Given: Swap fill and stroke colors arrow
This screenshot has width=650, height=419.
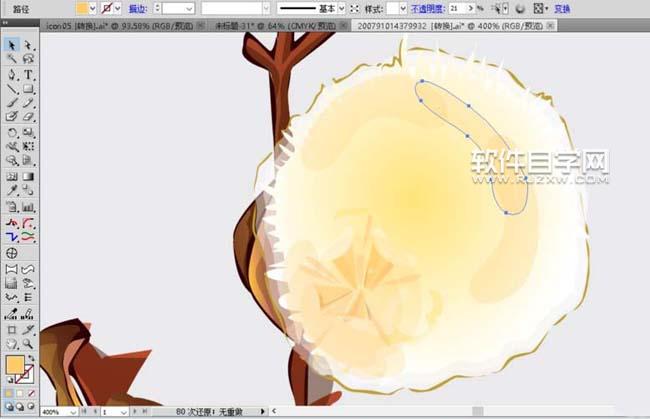Looking at the screenshot, I should pyautogui.click(x=32, y=358).
